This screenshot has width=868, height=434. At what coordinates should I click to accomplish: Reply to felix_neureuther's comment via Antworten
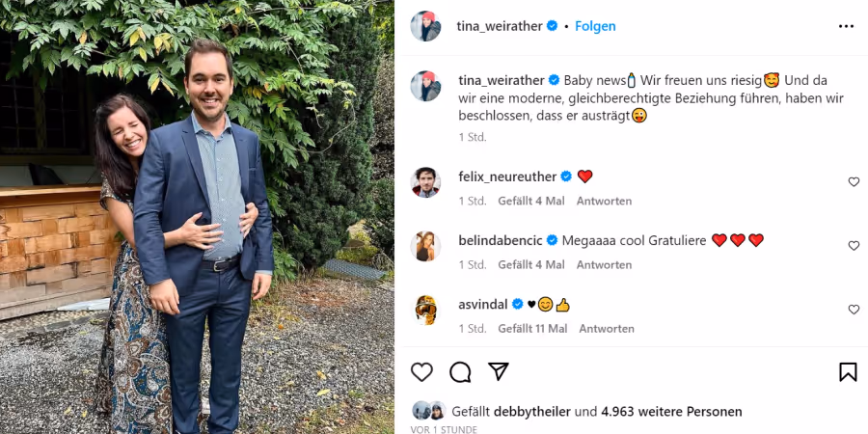coord(604,201)
